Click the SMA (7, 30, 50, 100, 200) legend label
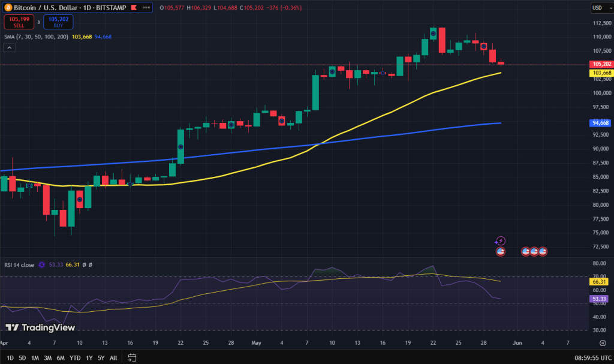The image size is (614, 364). [36, 37]
